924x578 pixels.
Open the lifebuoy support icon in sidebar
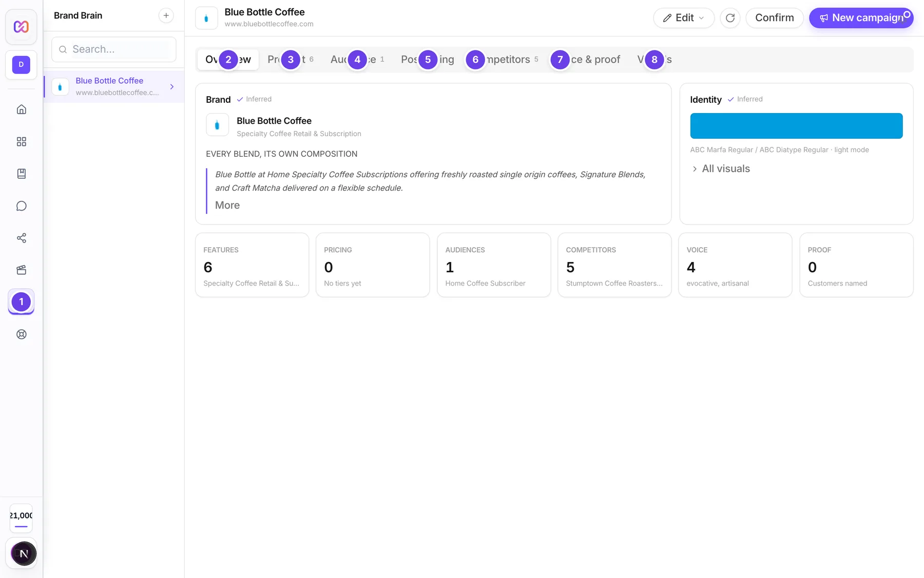(x=21, y=334)
